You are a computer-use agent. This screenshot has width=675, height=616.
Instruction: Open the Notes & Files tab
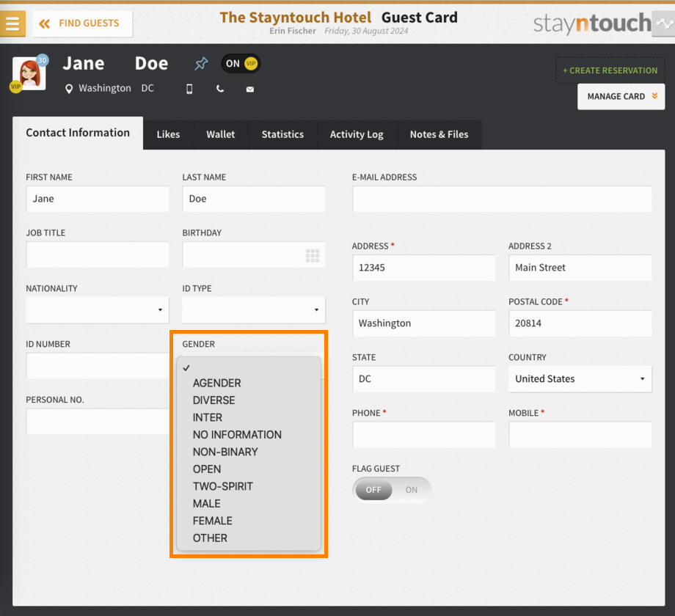pyautogui.click(x=439, y=135)
